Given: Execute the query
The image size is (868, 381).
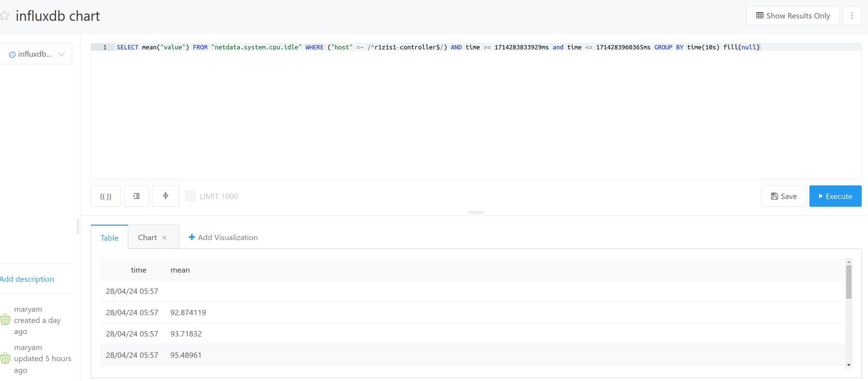Looking at the screenshot, I should click(x=836, y=196).
